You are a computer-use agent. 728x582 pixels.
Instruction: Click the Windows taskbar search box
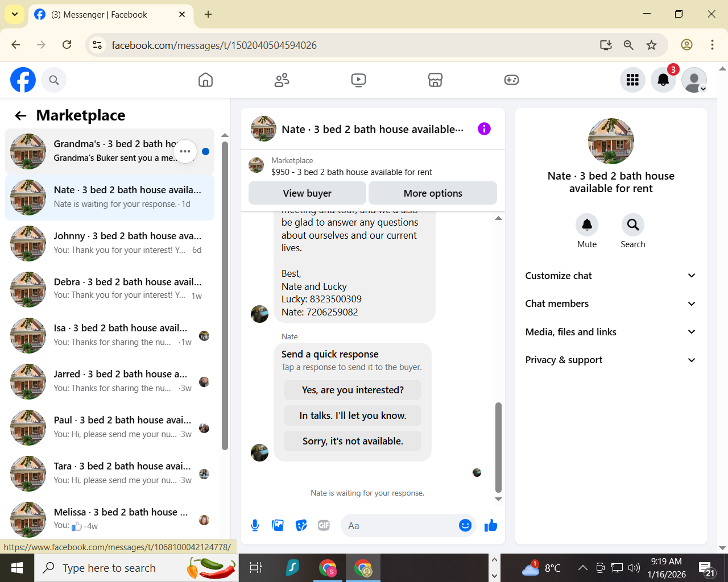click(136, 568)
